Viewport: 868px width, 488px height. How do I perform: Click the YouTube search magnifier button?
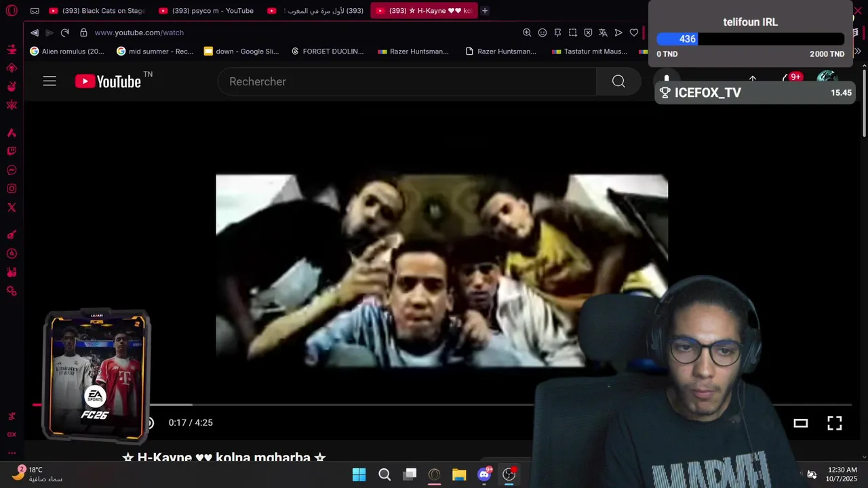[x=618, y=81]
